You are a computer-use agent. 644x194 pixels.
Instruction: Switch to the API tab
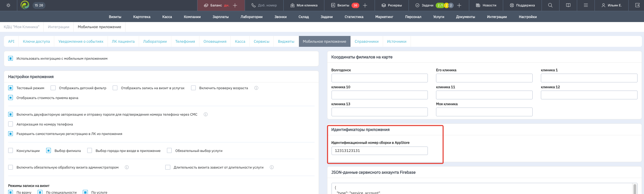point(11,41)
